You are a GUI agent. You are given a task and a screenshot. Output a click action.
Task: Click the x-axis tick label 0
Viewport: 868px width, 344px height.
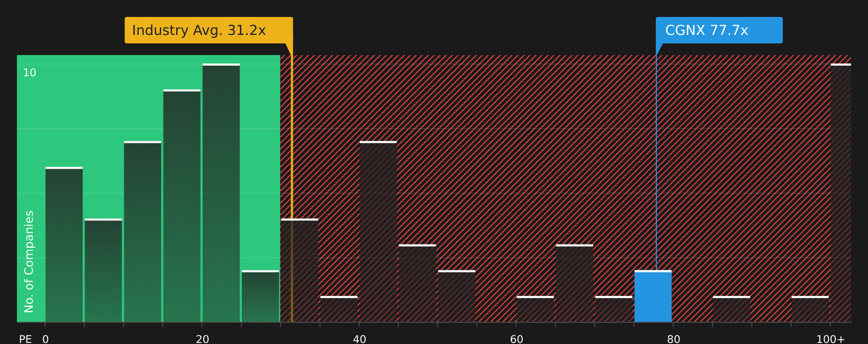(x=46, y=339)
